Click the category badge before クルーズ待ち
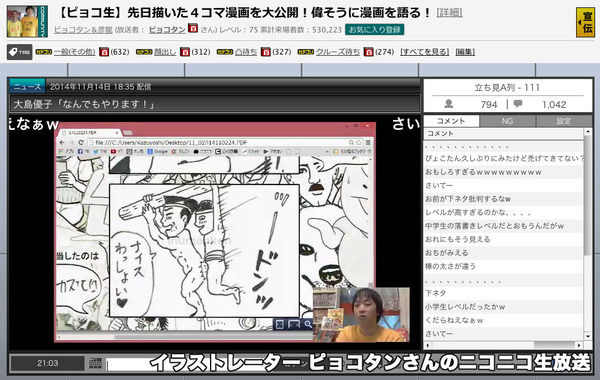 (305, 52)
